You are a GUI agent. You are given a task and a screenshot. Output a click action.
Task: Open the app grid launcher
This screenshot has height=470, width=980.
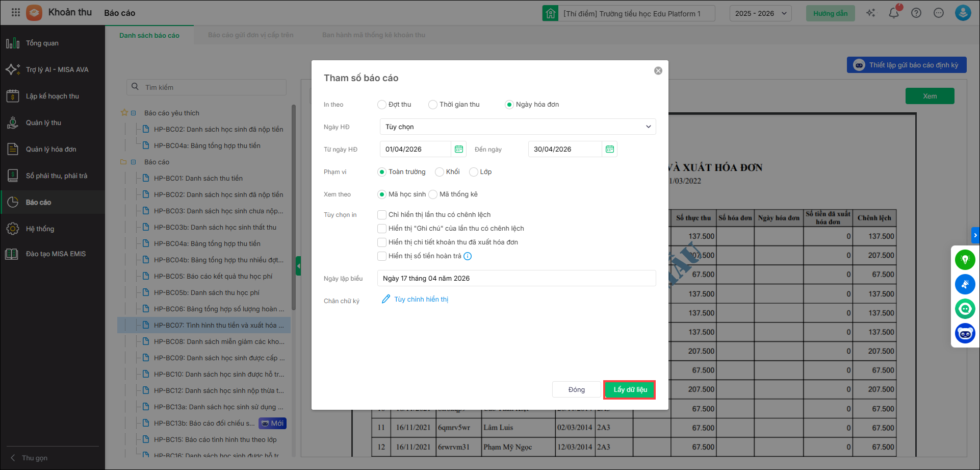[x=15, y=13]
